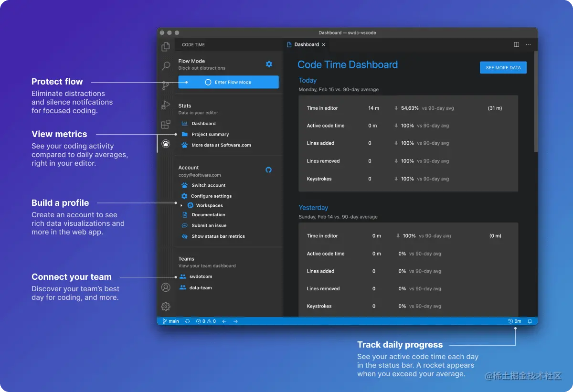This screenshot has height=392, width=573.
Task: Click the Flow Mode section heading
Action: 191,61
